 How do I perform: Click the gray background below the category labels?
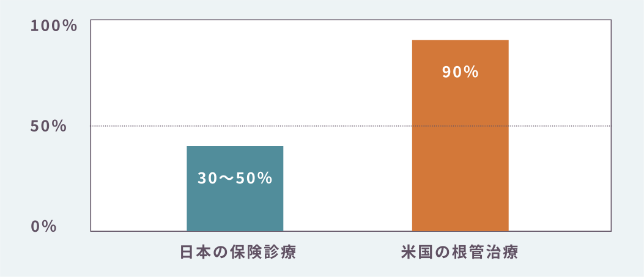click(x=347, y=269)
